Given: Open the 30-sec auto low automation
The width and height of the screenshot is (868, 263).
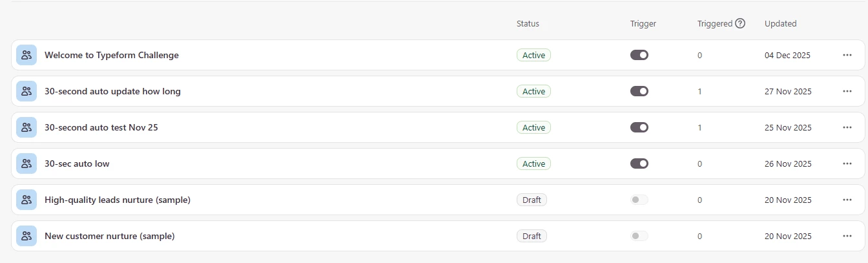Looking at the screenshot, I should (x=77, y=163).
